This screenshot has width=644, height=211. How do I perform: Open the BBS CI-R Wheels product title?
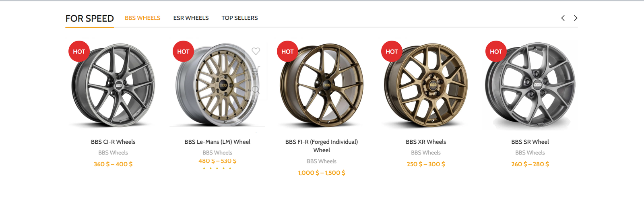(113, 142)
